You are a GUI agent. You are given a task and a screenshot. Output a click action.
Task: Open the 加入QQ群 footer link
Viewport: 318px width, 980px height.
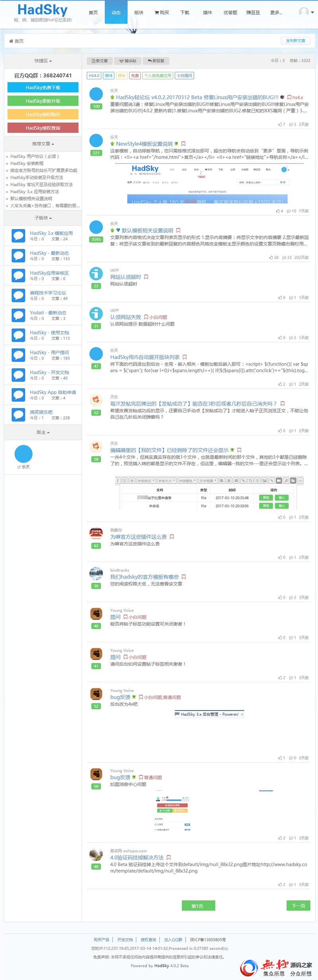(173, 940)
